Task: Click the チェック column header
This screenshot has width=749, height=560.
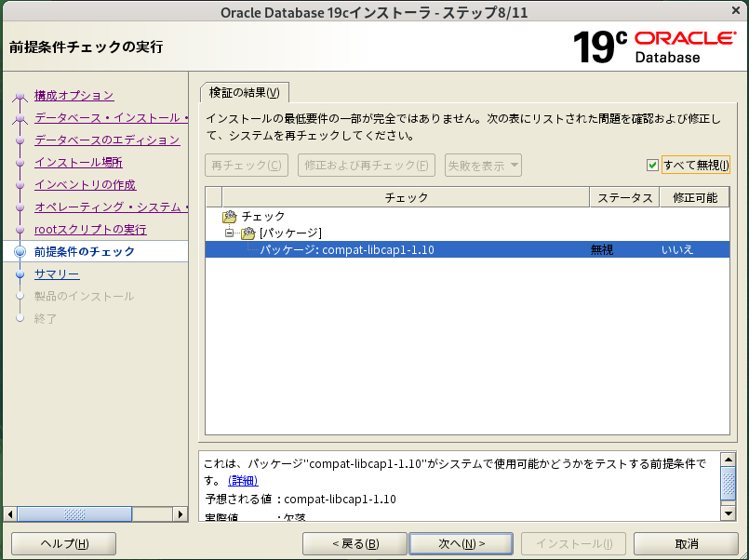Action: click(x=406, y=197)
